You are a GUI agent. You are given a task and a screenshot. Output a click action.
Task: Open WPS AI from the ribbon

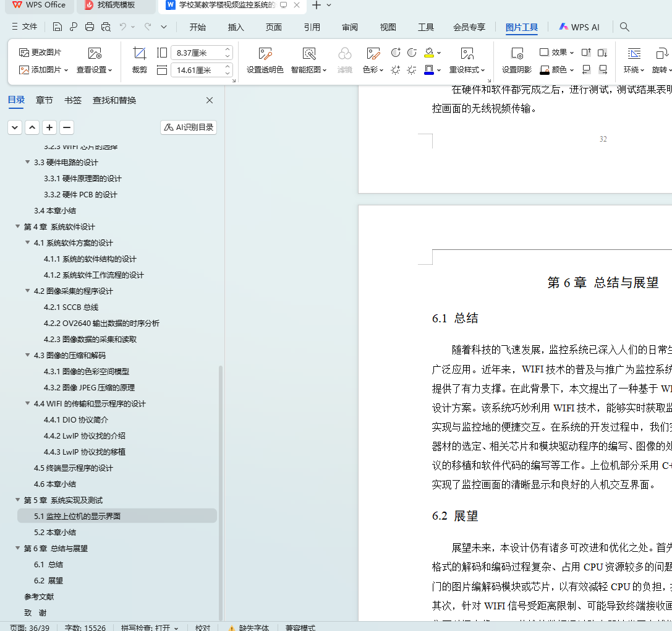pyautogui.click(x=579, y=27)
